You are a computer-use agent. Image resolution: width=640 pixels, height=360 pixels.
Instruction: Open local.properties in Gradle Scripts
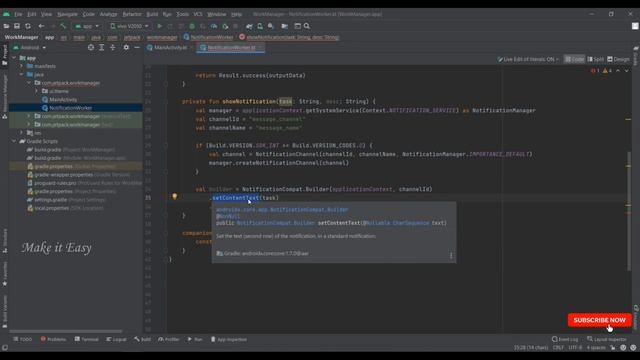click(51, 208)
